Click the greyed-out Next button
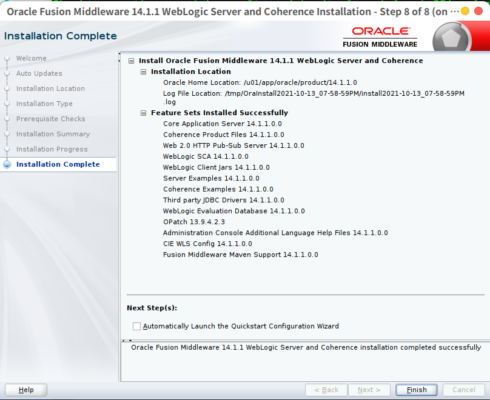 (369, 390)
